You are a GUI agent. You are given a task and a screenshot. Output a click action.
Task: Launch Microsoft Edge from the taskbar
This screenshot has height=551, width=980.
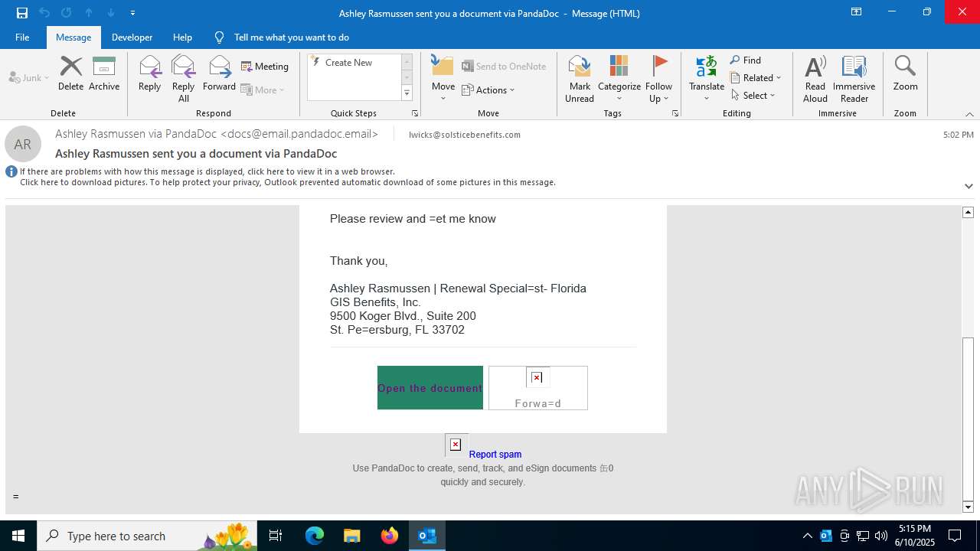pos(315,536)
